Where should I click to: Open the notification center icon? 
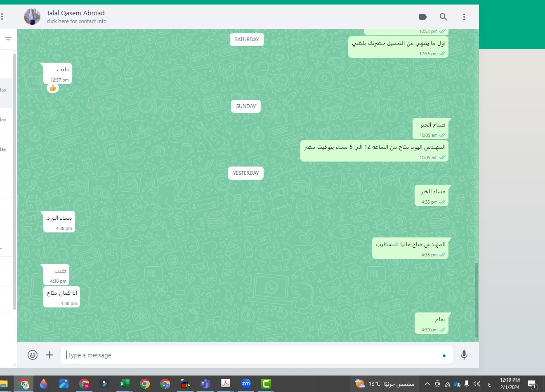tap(532, 384)
